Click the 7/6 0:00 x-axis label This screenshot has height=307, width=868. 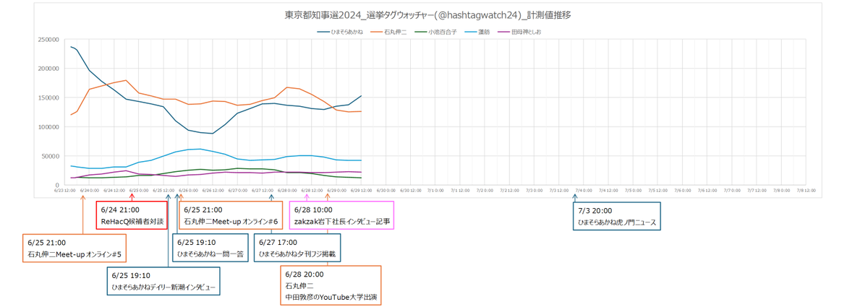[683, 191]
